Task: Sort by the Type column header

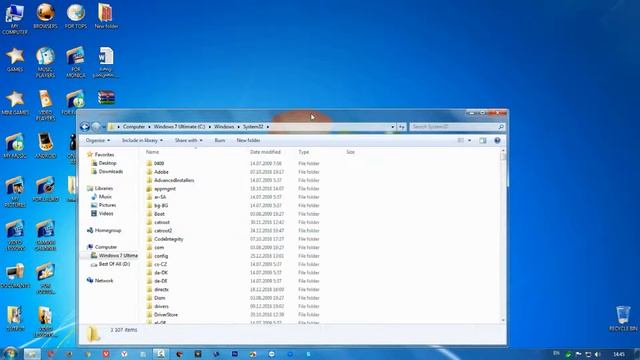Action: point(304,152)
